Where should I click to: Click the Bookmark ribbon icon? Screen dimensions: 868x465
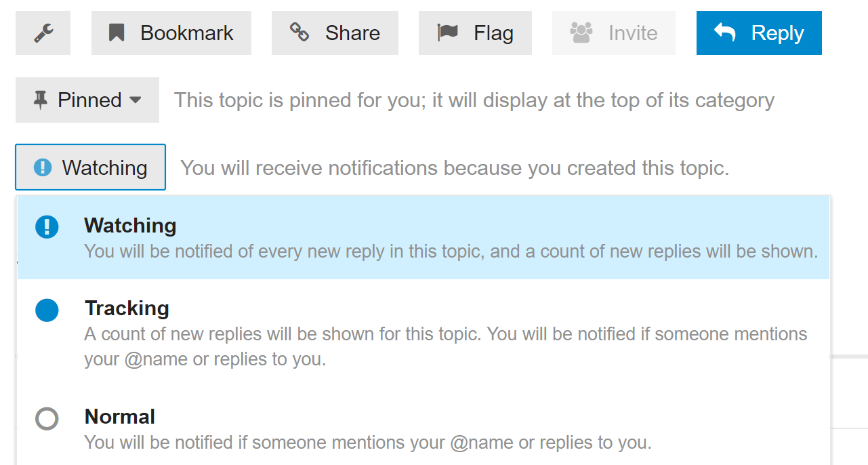coord(117,33)
